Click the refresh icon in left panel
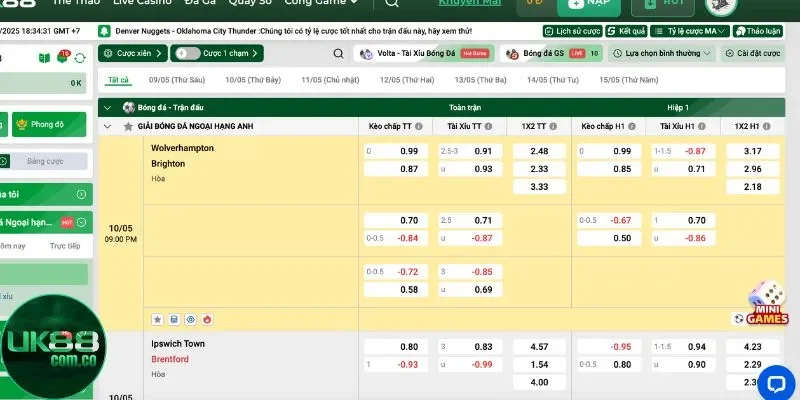The image size is (800, 400). coord(79,58)
